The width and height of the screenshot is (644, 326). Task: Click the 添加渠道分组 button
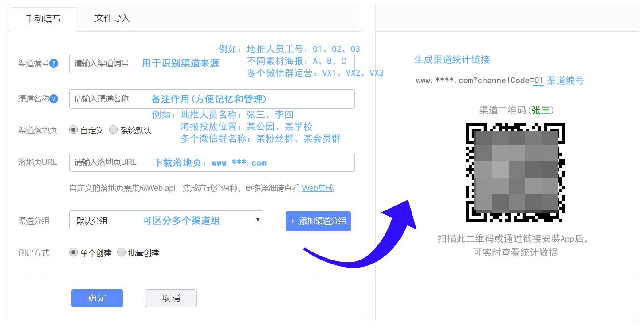click(318, 221)
